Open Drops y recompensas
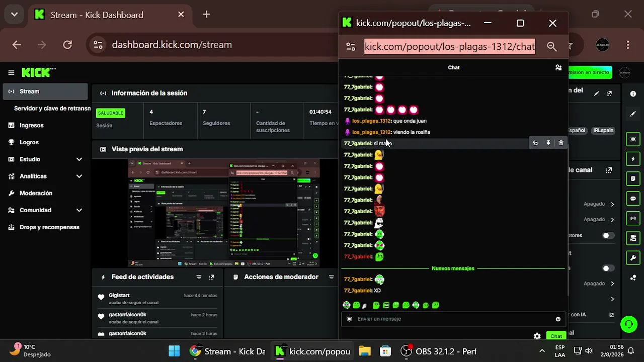The height and width of the screenshot is (362, 644). point(45,227)
